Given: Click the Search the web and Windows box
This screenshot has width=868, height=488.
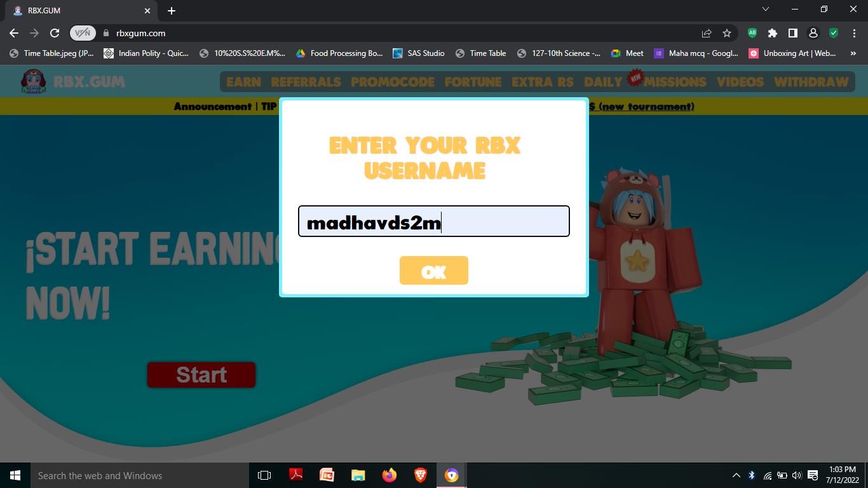Looking at the screenshot, I should pyautogui.click(x=140, y=475).
